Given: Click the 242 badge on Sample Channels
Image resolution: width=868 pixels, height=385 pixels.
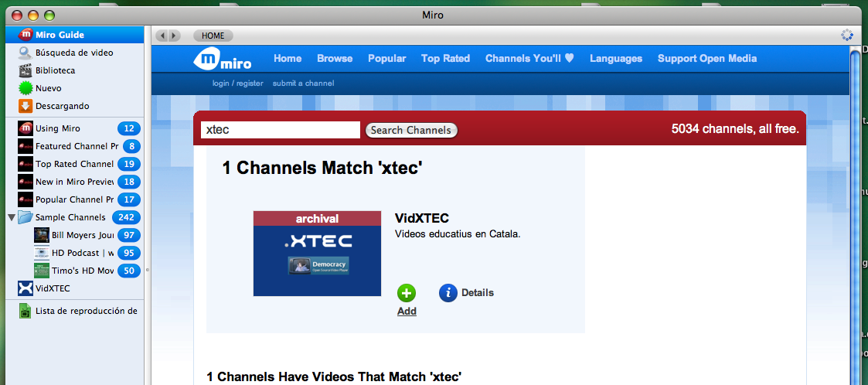Looking at the screenshot, I should click(x=126, y=217).
